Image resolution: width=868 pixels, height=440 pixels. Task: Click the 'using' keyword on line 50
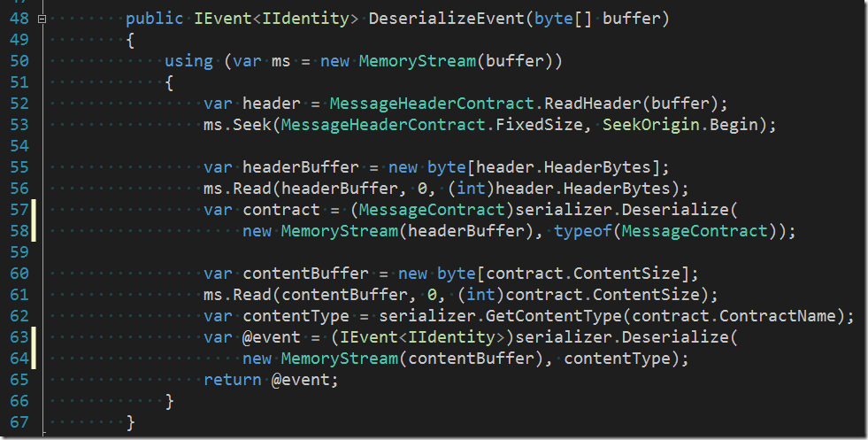[188, 61]
